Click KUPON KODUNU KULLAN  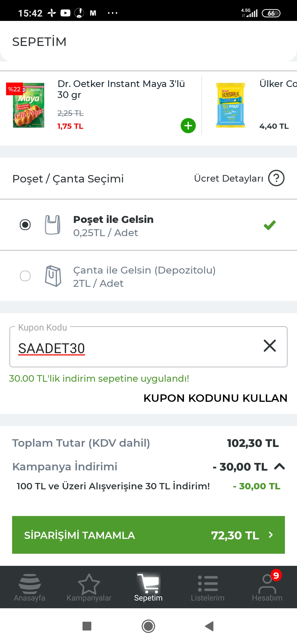pyautogui.click(x=215, y=398)
